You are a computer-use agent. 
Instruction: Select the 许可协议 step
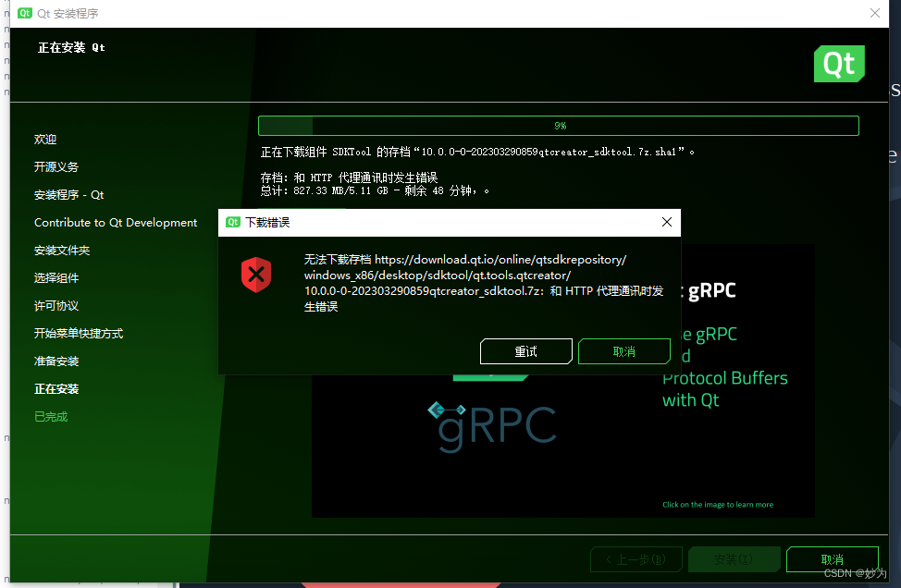pyautogui.click(x=56, y=306)
